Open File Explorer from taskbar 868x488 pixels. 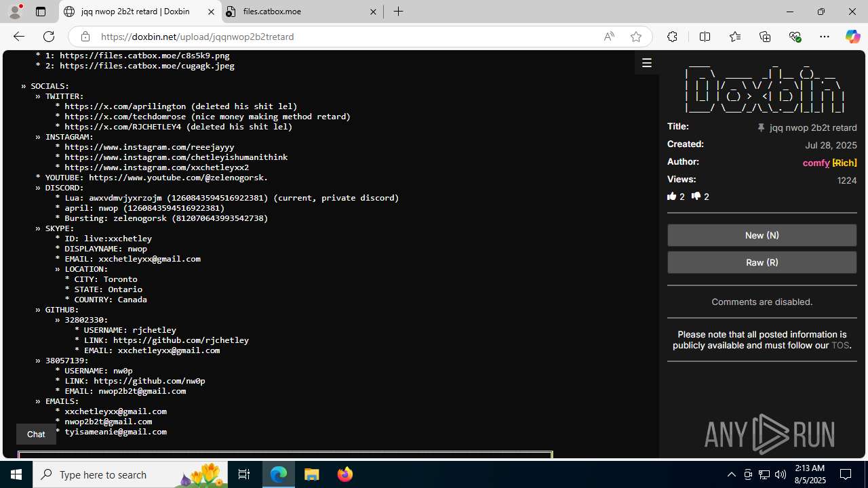click(x=312, y=474)
